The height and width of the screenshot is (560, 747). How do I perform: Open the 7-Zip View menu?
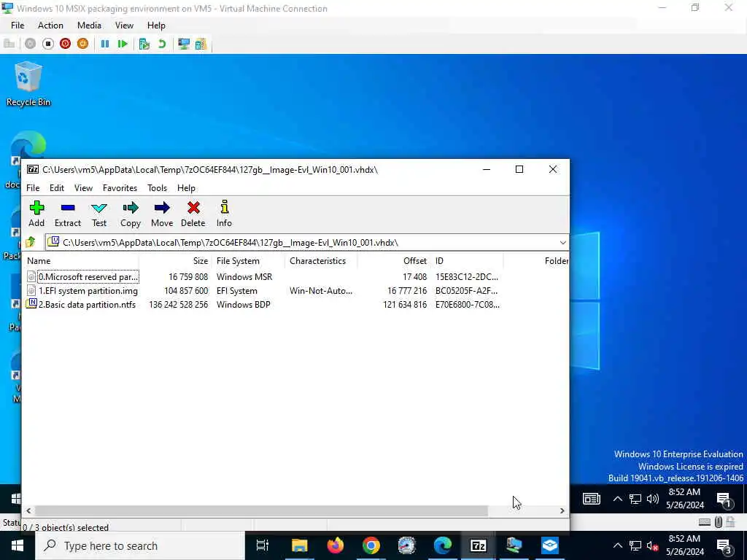[83, 188]
